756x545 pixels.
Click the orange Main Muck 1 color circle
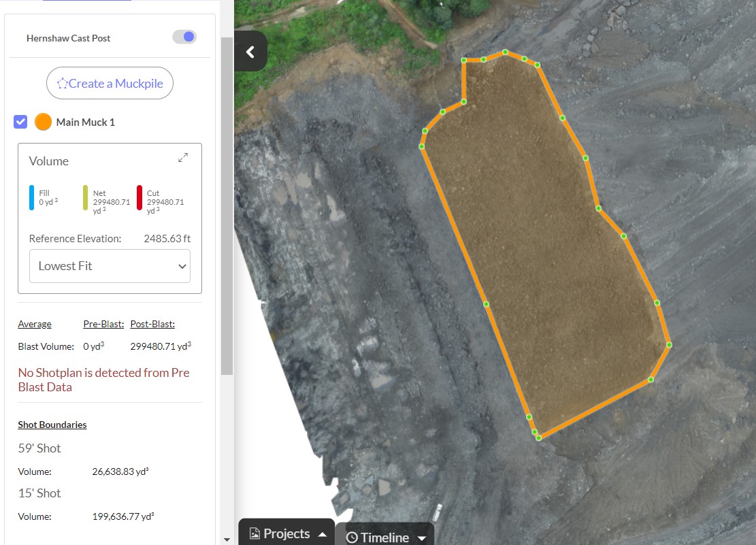[43, 122]
